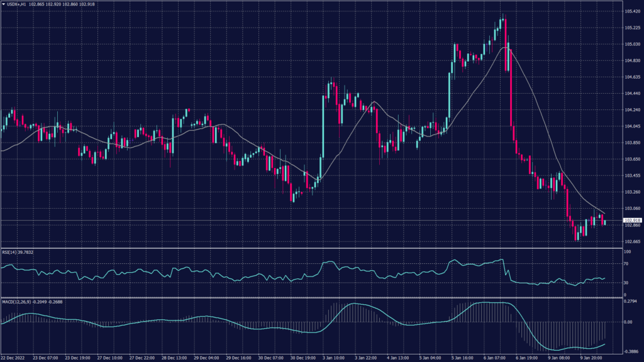Image resolution: width=644 pixels, height=362 pixels.
Task: Click the MACD 0.2794 scale value
Action: click(630, 301)
